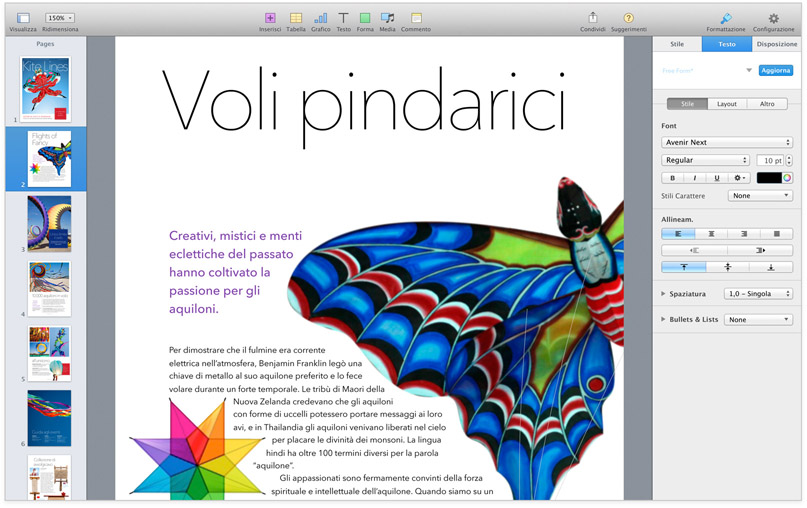Screen dimensions: 807x508
Task: Select page 6 thumbnail
Action: (x=49, y=418)
